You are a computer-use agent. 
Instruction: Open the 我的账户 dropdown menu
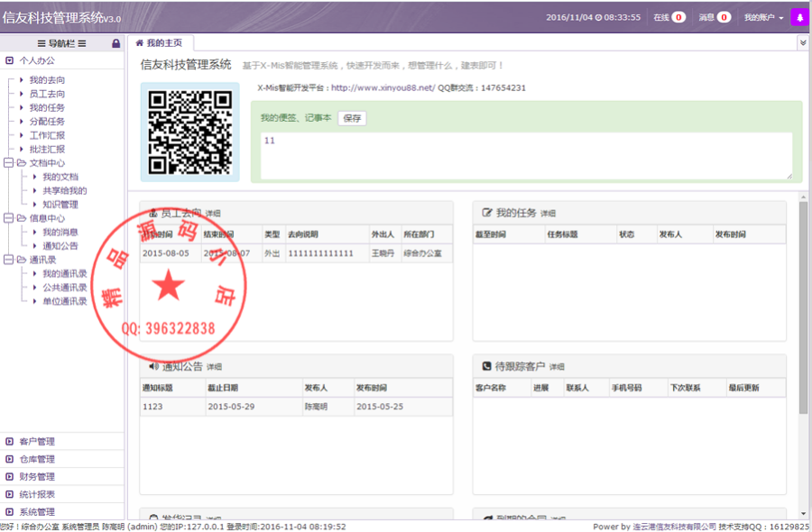[x=764, y=17]
